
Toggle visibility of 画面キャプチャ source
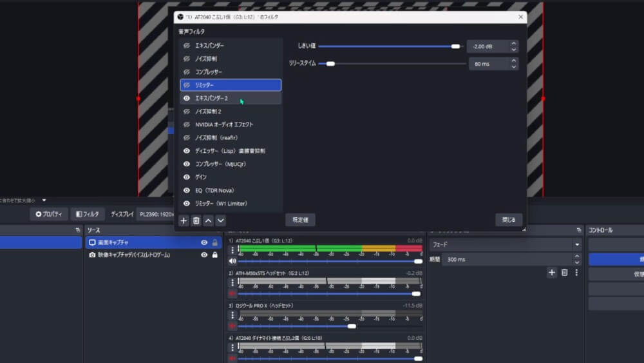(204, 242)
